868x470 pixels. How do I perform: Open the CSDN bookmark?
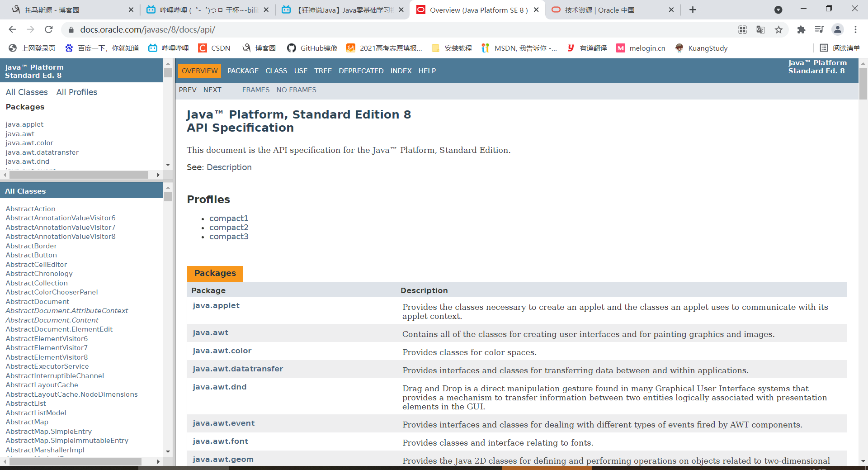[215, 48]
